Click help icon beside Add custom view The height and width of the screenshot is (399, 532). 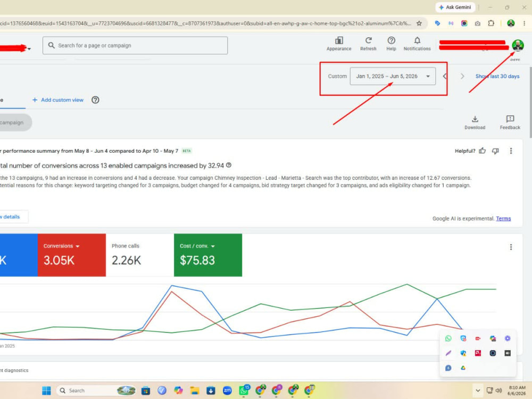pyautogui.click(x=95, y=100)
